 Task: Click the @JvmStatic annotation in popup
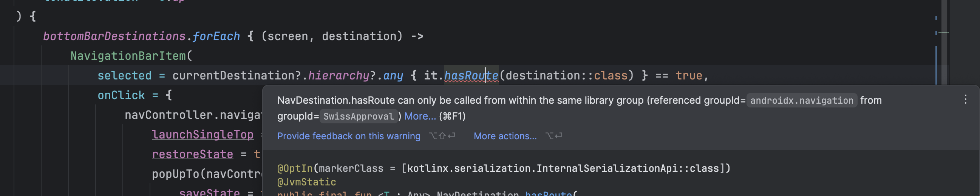coord(306,182)
